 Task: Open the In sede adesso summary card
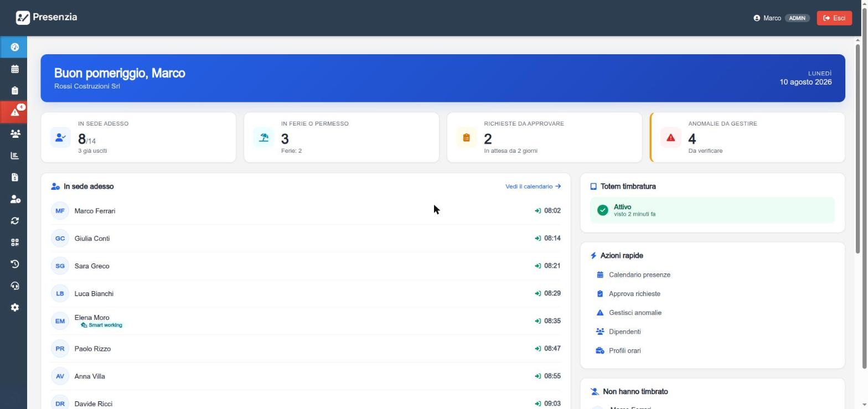point(138,137)
